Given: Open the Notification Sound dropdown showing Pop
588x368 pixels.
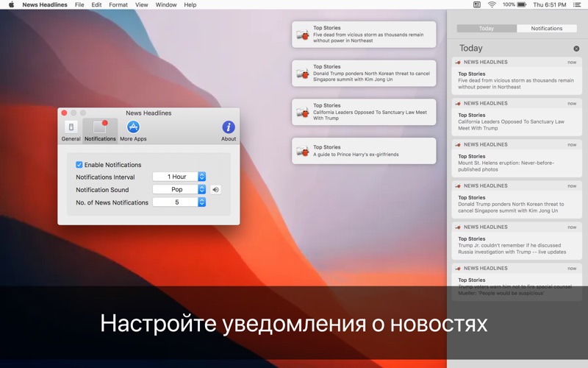Looking at the screenshot, I should click(x=179, y=189).
